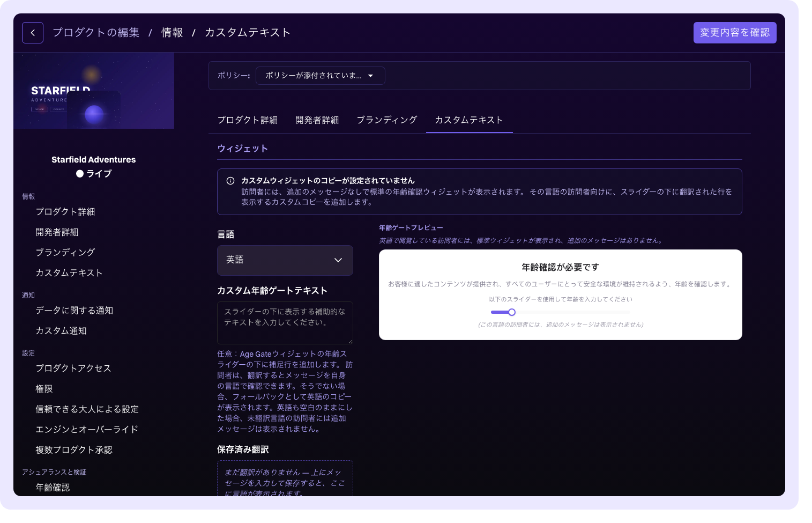The height and width of the screenshot is (523, 812).
Task: Switch to the プロダクト詳細 tab
Action: [x=248, y=120]
